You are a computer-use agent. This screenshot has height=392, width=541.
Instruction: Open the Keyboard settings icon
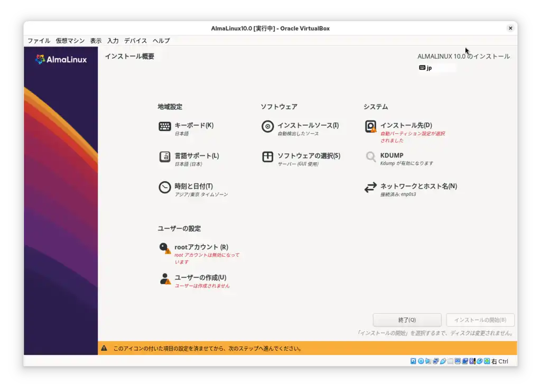click(x=165, y=126)
